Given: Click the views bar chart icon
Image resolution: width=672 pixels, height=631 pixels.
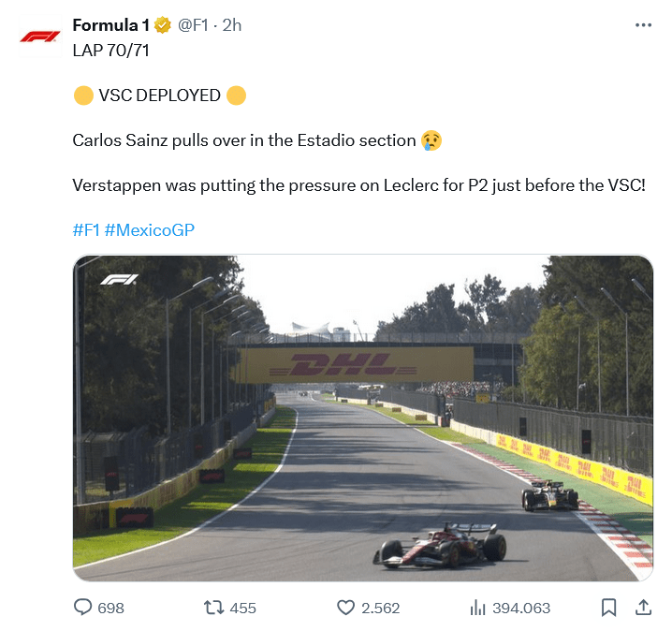Looking at the screenshot, I should [x=477, y=608].
